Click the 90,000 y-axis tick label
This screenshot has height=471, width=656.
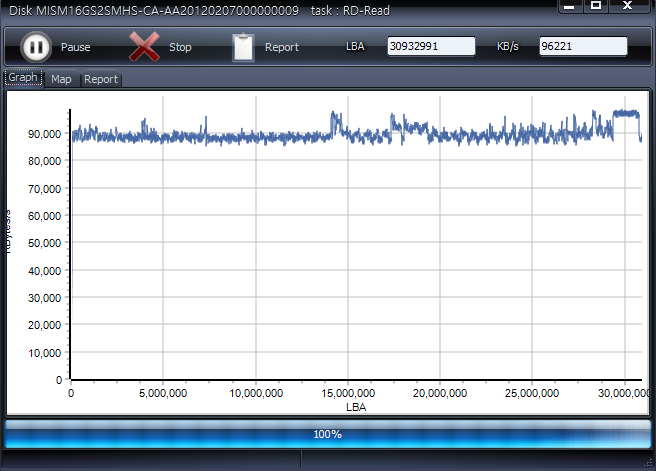click(x=43, y=133)
